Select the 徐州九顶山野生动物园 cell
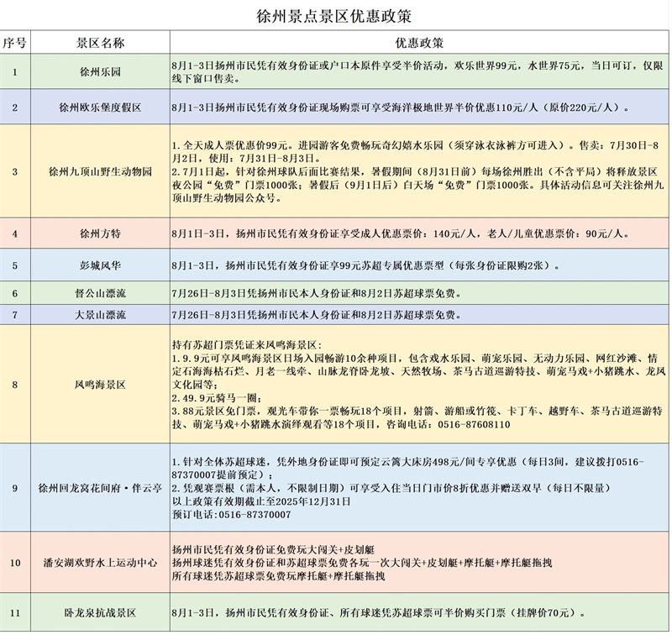This screenshot has height=640, width=672. point(100,170)
